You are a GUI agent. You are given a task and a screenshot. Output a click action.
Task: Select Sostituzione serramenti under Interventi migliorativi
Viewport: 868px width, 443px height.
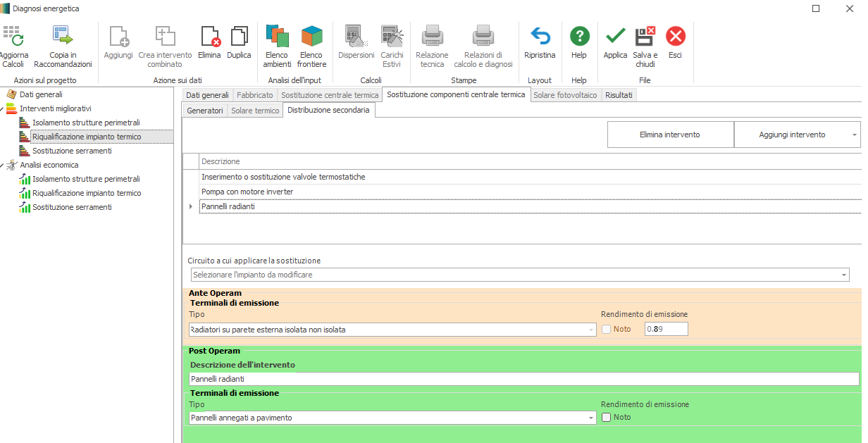coord(72,151)
